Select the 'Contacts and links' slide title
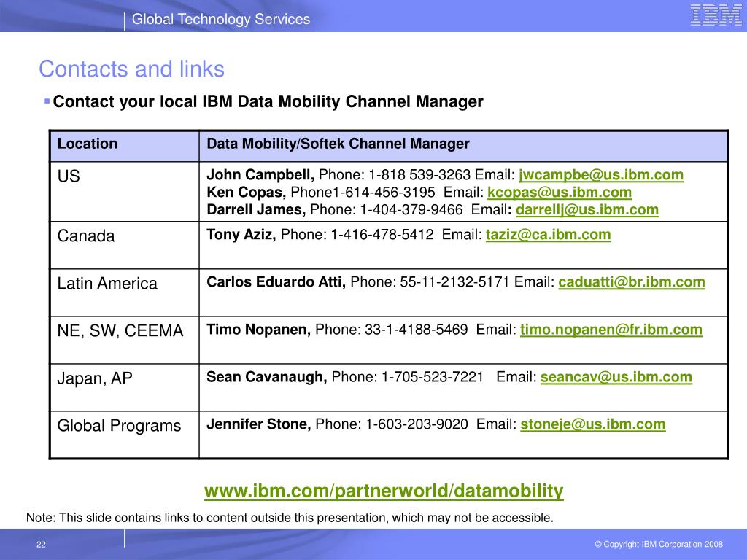 click(x=131, y=69)
